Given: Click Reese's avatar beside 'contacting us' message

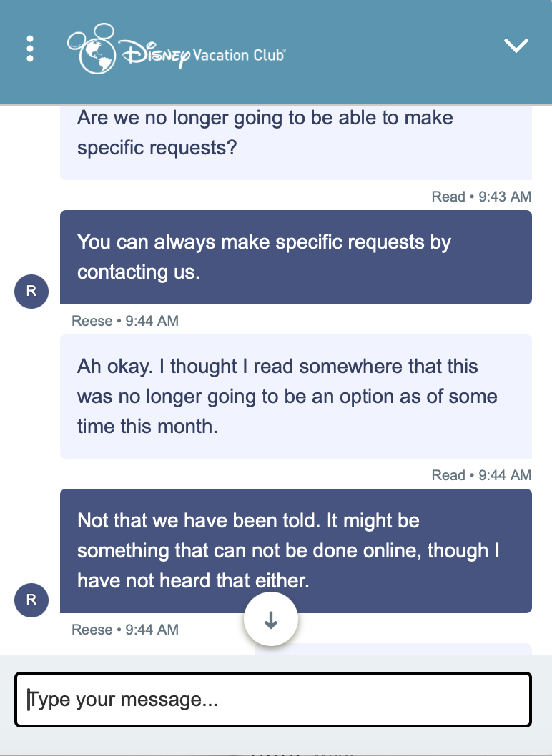Looking at the screenshot, I should tap(31, 291).
